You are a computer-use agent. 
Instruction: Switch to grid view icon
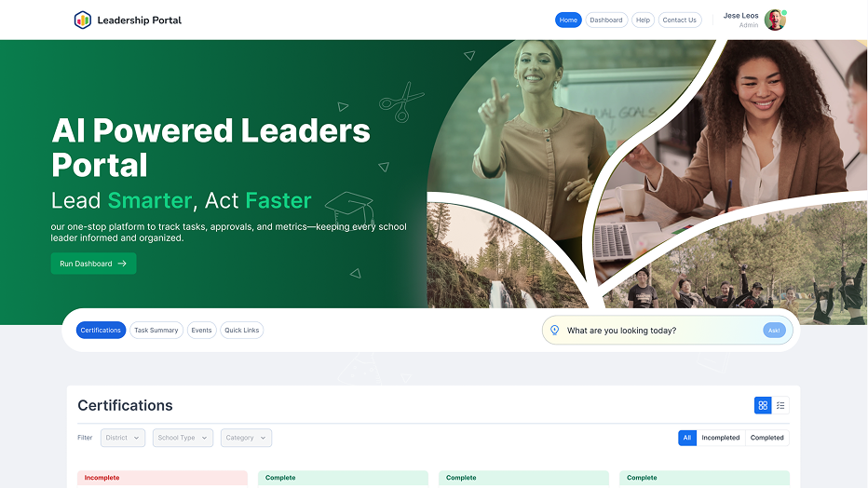tap(763, 405)
